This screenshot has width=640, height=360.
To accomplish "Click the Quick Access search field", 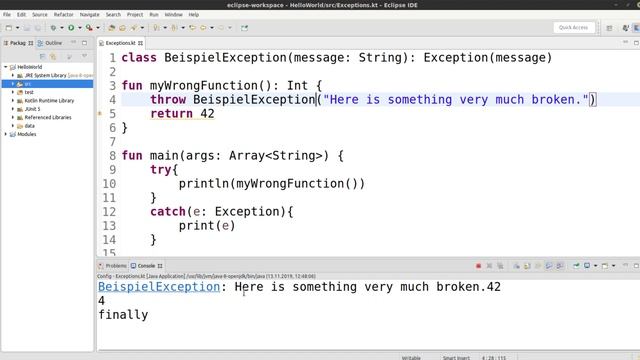I will [x=573, y=27].
